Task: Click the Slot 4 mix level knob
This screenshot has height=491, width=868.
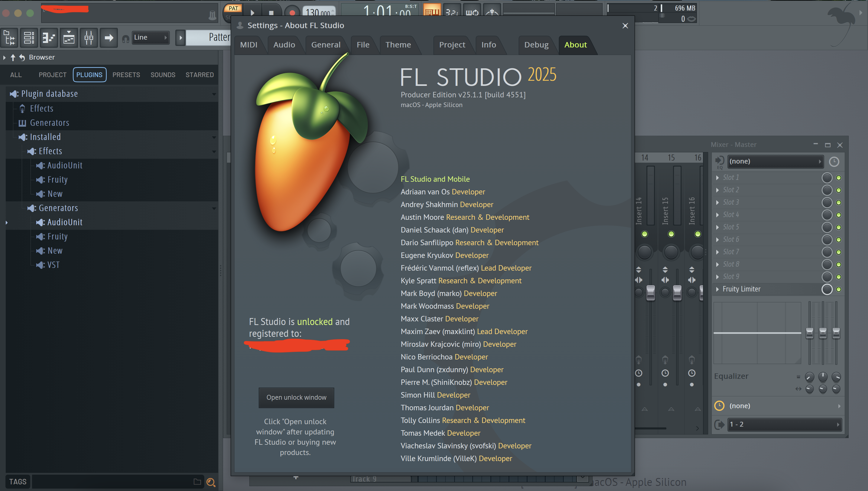Action: click(x=827, y=215)
